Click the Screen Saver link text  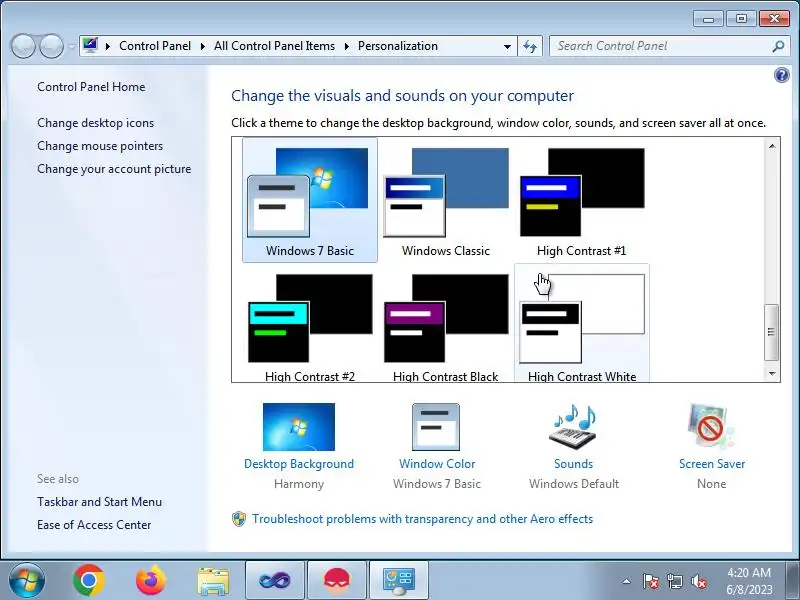712,464
